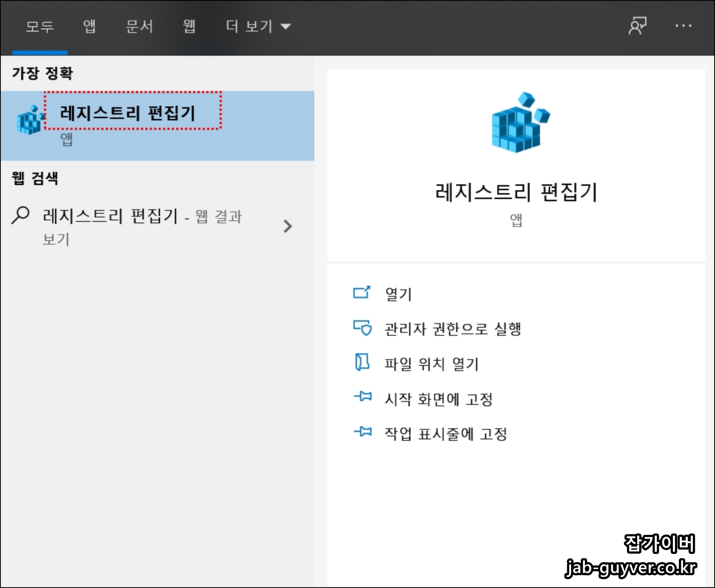Viewport: 715px width, 588px height.
Task: Choose 작업 표시줄에 고정
Action: tap(446, 434)
